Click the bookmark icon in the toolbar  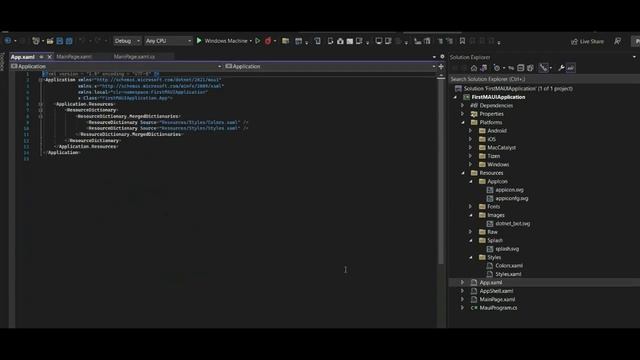point(462,41)
